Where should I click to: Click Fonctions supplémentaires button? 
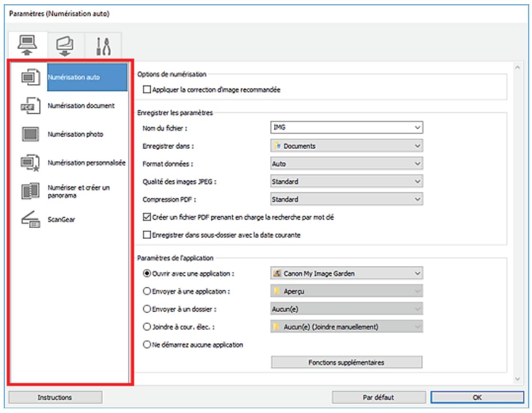pos(347,362)
